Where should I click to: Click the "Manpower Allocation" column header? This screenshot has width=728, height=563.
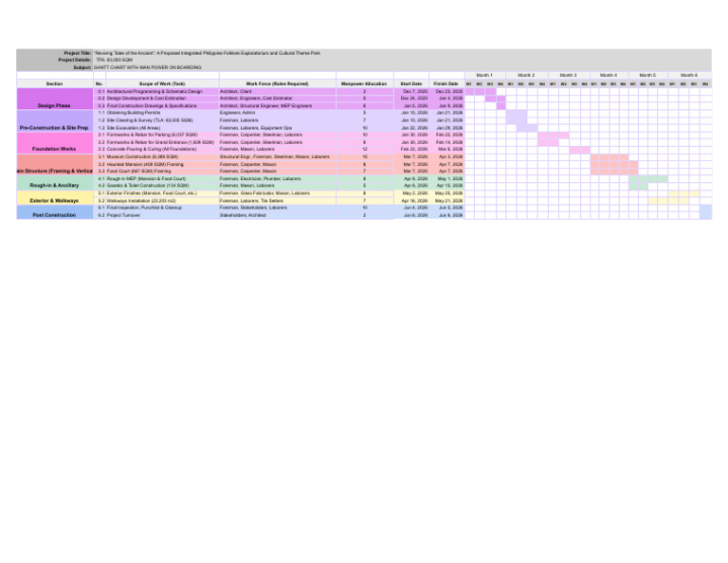point(364,83)
